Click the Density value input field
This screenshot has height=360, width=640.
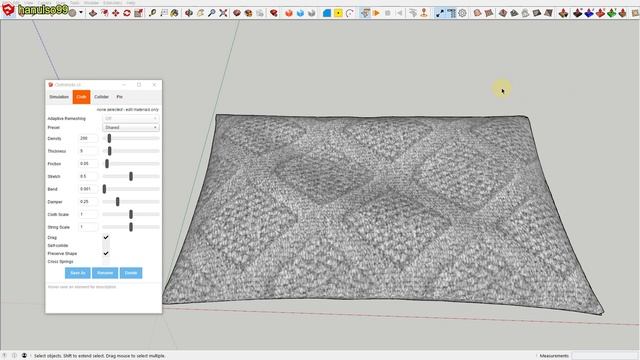(x=88, y=138)
